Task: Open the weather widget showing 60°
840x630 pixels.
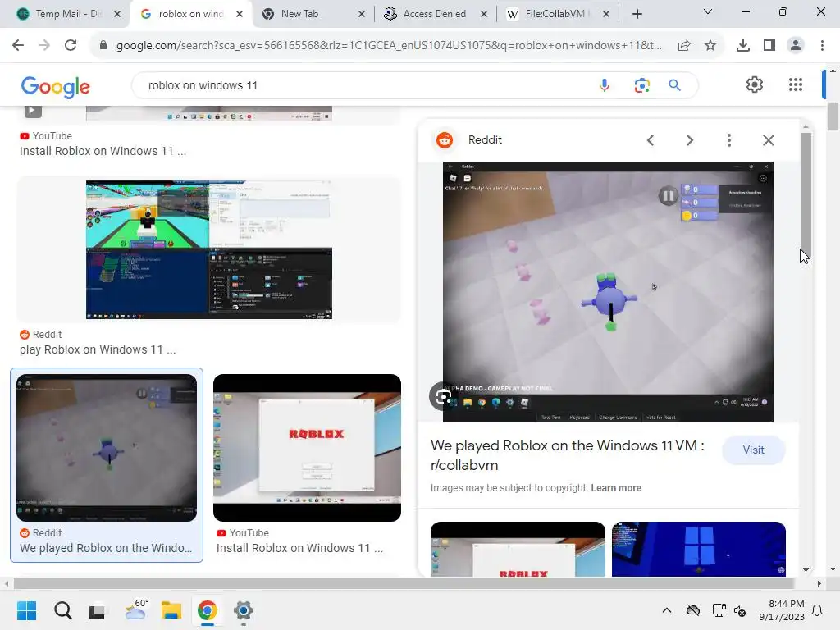Action: [136, 609]
